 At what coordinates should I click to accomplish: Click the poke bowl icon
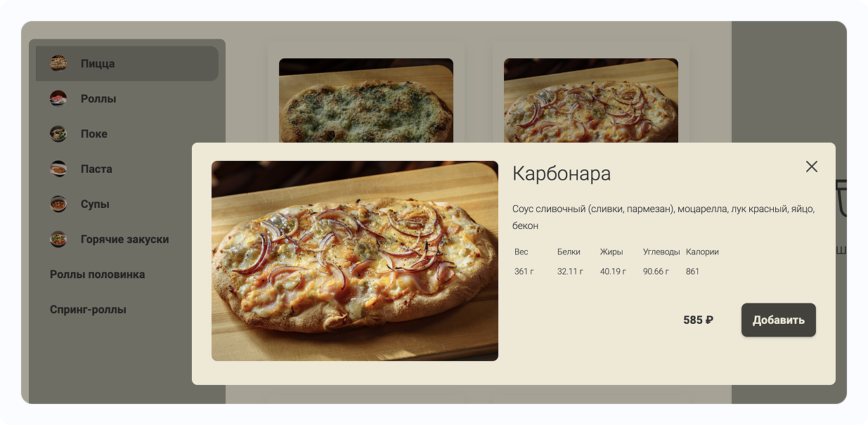[58, 133]
